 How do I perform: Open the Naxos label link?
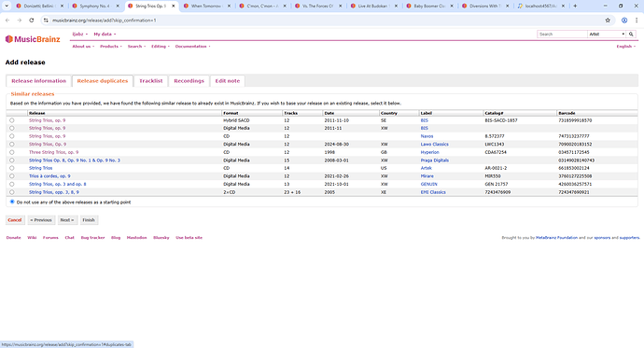pos(427,136)
